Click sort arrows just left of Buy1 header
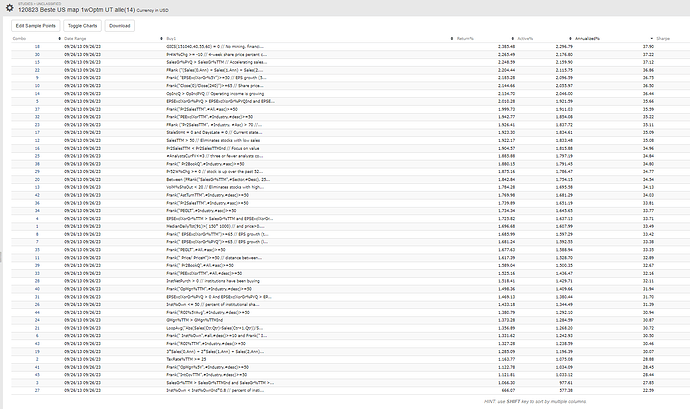690x409 pixels. 161,39
